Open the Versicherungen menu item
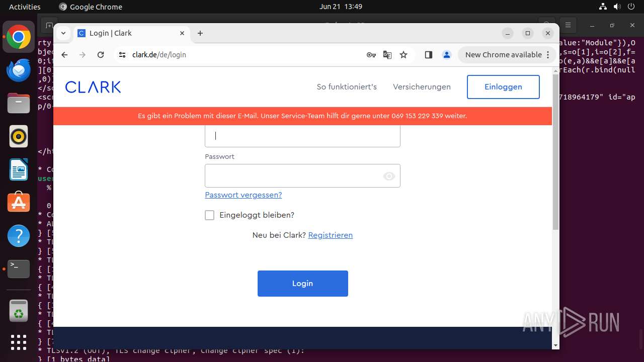The height and width of the screenshot is (362, 644). click(x=422, y=87)
